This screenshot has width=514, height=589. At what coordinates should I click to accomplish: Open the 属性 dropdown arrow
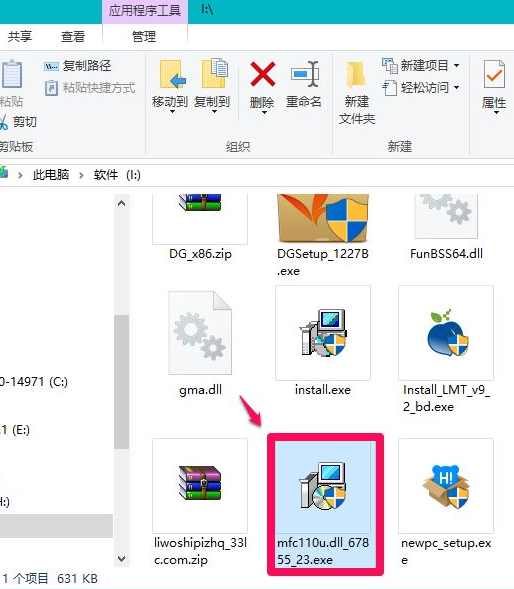click(x=496, y=112)
